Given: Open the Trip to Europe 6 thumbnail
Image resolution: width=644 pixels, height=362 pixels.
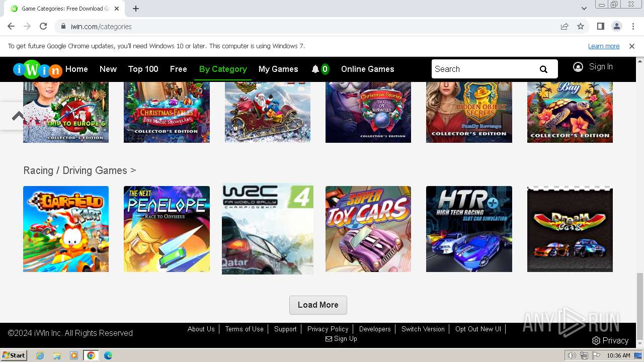Looking at the screenshot, I should [x=66, y=112].
